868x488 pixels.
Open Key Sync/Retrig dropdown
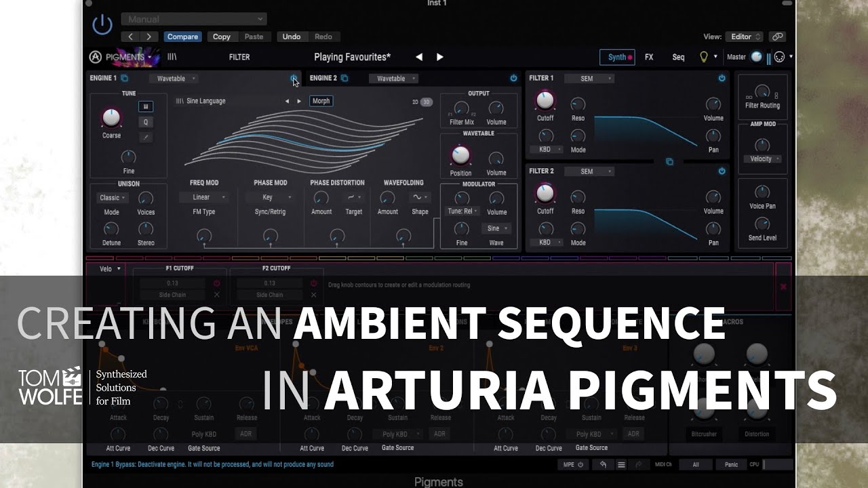click(270, 197)
